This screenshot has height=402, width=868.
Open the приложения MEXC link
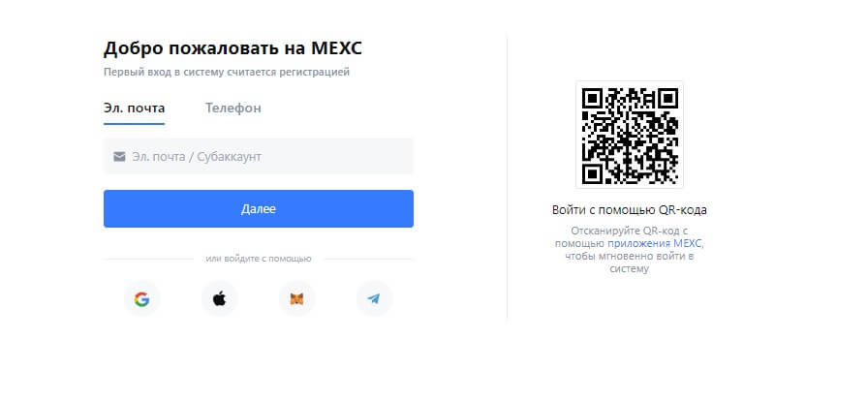click(655, 244)
